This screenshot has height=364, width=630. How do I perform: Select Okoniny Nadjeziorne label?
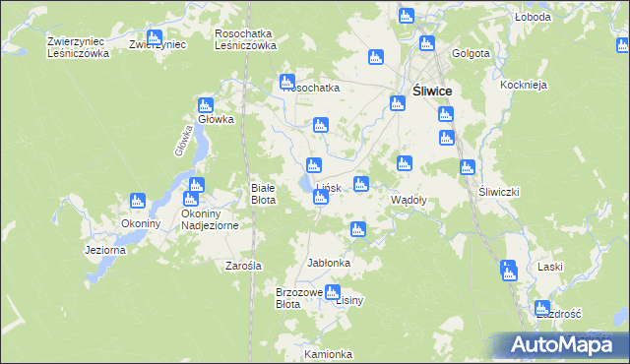[210, 219]
